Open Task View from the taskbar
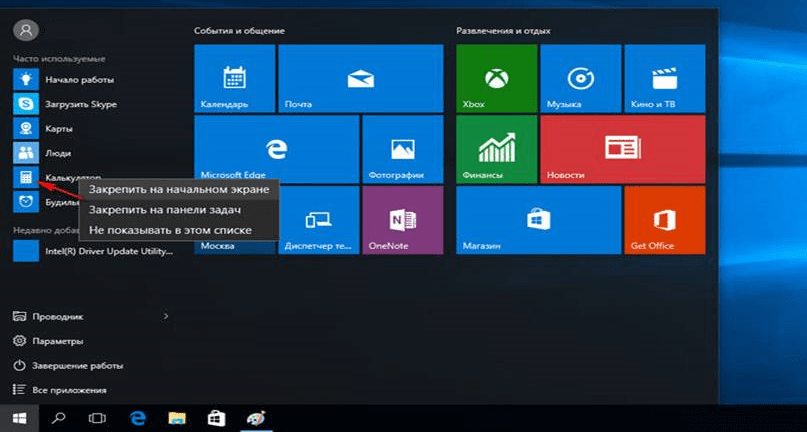Screen dimensions: 807x432 click(x=97, y=418)
